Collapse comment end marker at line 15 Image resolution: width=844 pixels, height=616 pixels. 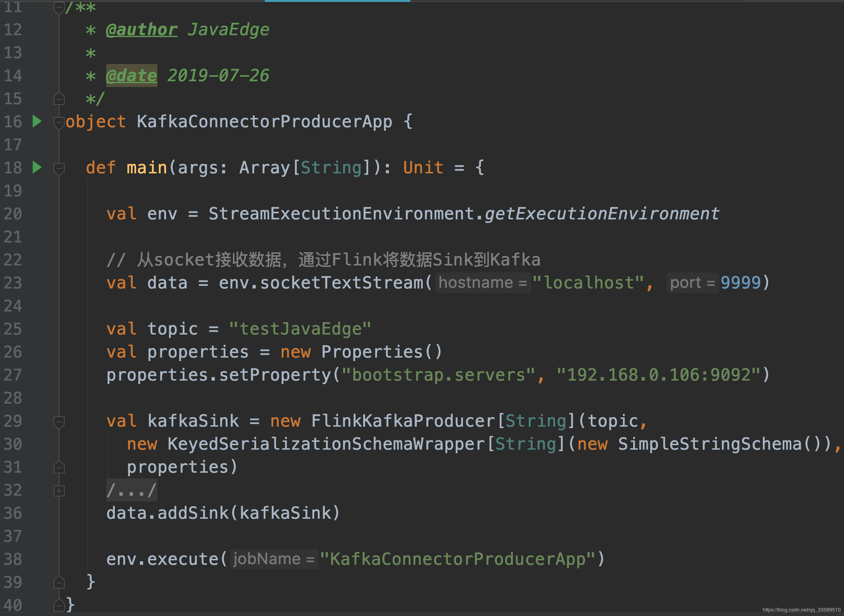pos(59,99)
